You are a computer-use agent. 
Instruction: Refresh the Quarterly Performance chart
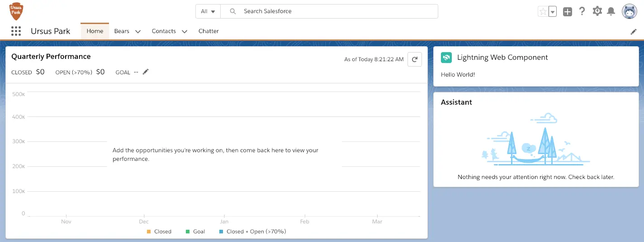tap(415, 59)
